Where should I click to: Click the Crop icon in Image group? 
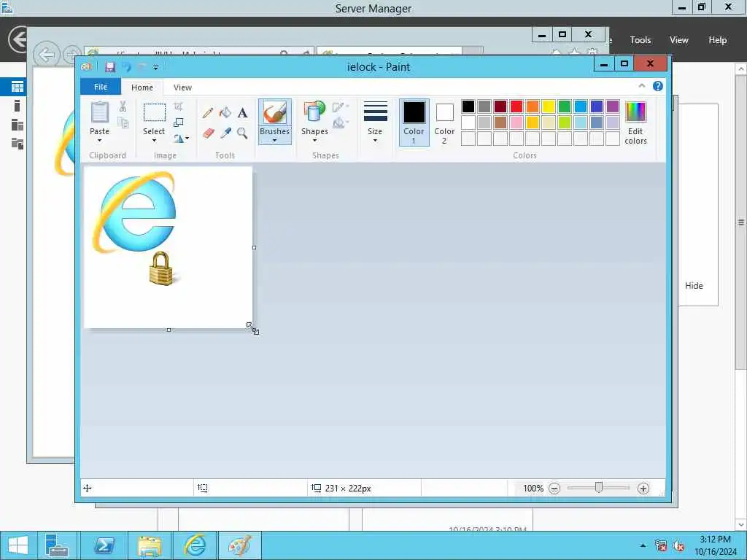(178, 106)
